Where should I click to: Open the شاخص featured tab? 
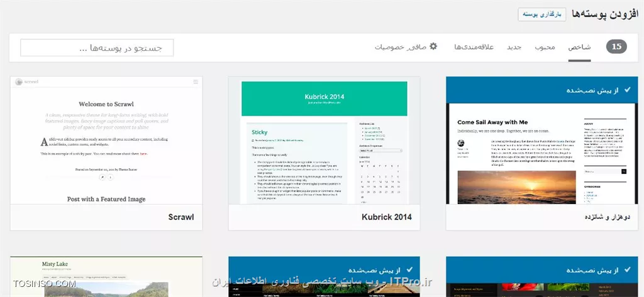[x=579, y=47]
